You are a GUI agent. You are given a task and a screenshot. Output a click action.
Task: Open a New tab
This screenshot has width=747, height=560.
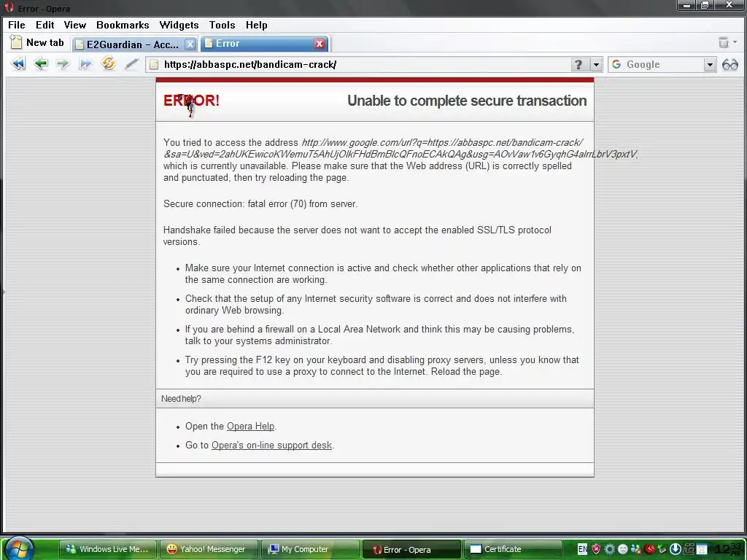38,42
